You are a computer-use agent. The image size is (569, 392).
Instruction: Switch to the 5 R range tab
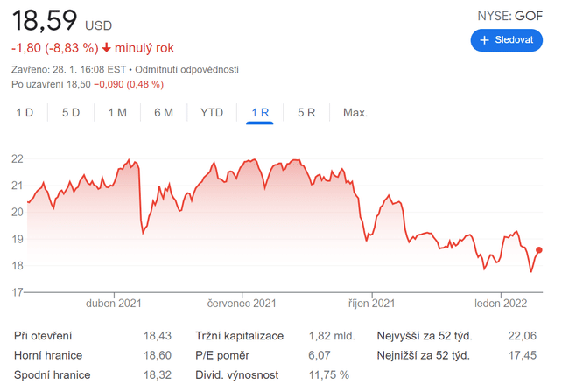[306, 113]
